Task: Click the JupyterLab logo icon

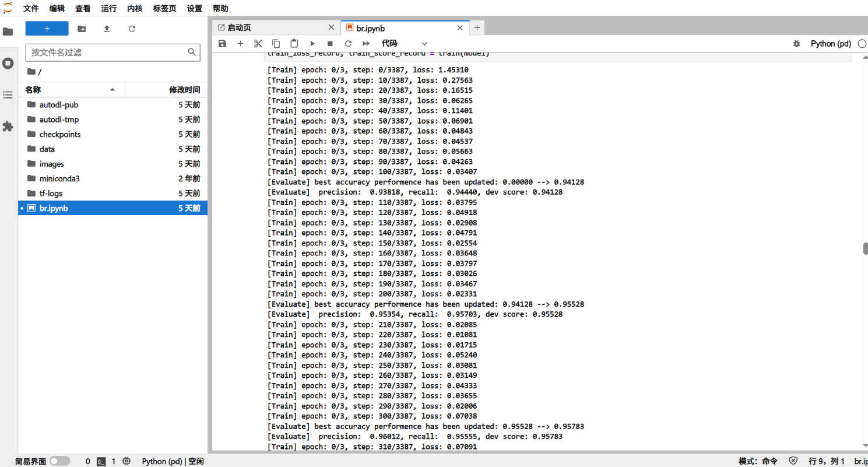Action: pos(8,8)
